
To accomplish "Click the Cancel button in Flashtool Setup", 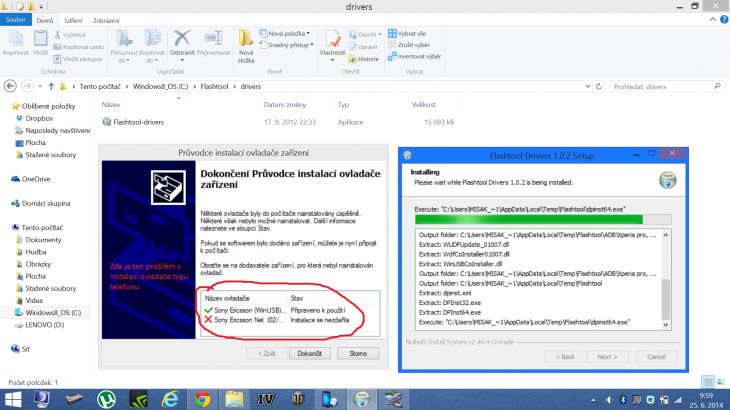I will click(656, 357).
